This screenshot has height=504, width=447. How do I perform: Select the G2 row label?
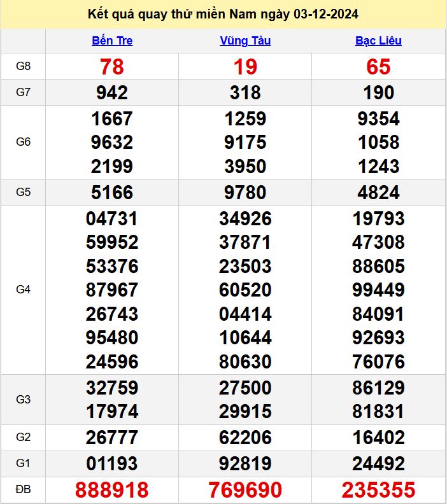click(23, 437)
